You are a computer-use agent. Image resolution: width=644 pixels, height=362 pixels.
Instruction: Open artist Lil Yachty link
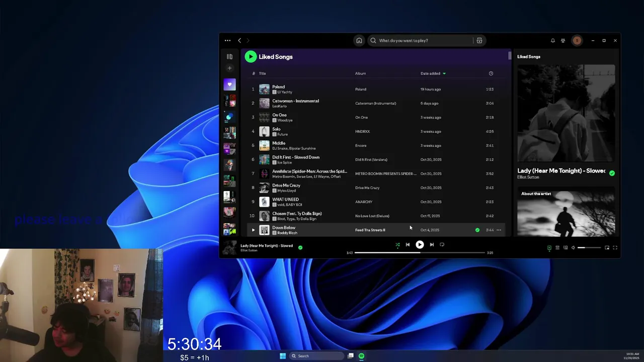pyautogui.click(x=284, y=92)
